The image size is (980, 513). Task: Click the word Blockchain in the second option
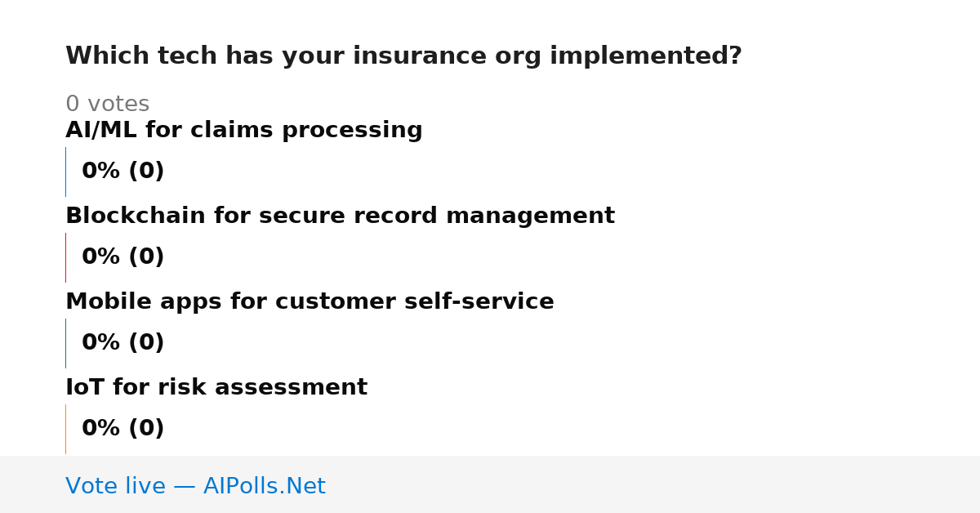[x=136, y=216]
